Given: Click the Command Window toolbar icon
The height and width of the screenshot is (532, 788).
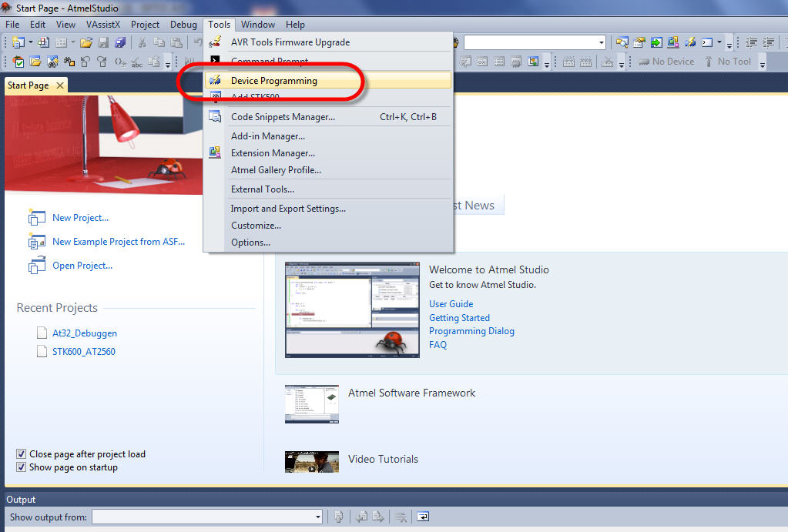Looking at the screenshot, I should [707, 42].
